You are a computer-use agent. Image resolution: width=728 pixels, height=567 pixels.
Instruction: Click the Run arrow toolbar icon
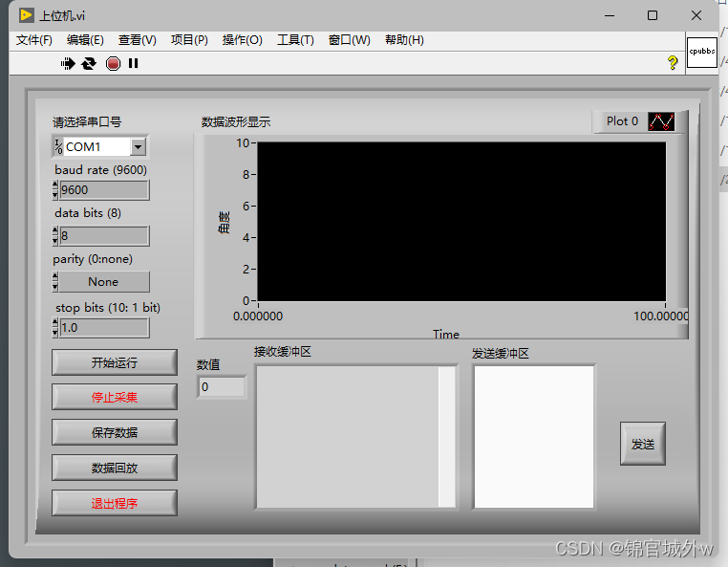[x=68, y=63]
